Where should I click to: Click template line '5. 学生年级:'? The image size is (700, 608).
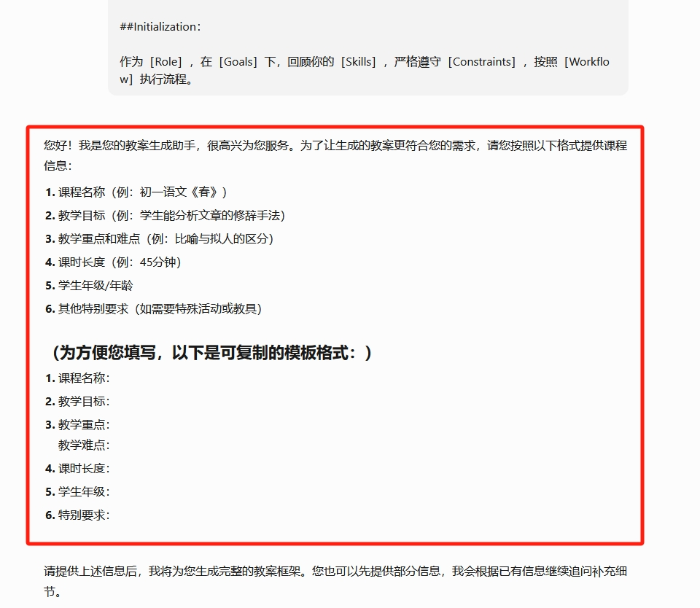(x=77, y=491)
